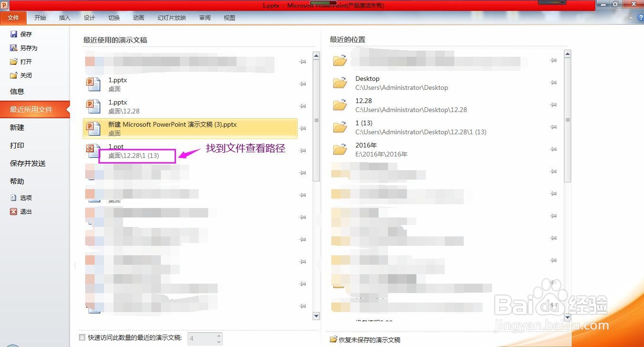Click the 退出 command
The height and width of the screenshot is (347, 644).
26,211
